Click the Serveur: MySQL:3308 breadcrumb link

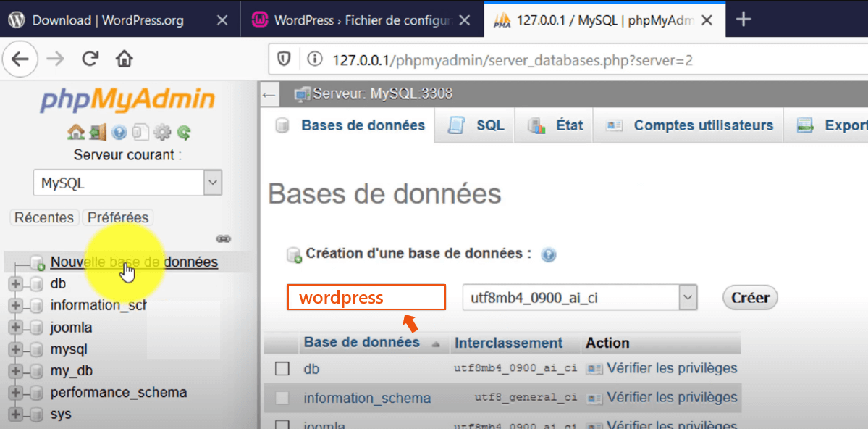382,94
